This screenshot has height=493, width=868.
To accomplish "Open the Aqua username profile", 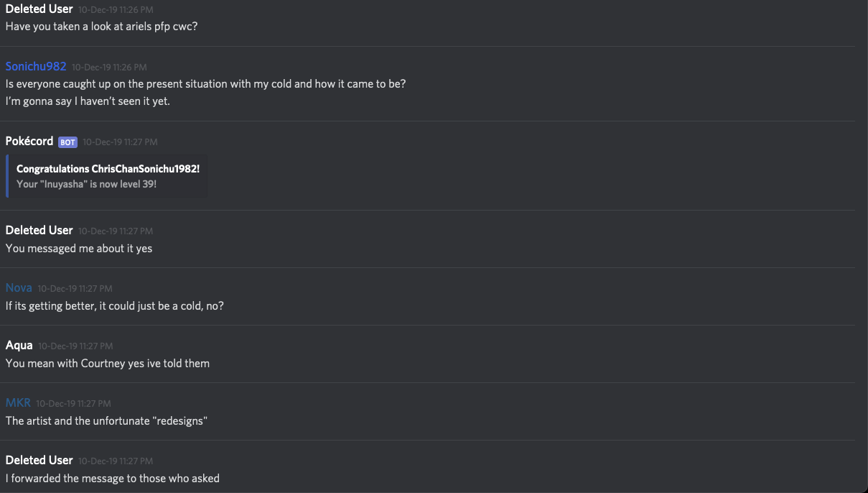I will pyautogui.click(x=19, y=345).
